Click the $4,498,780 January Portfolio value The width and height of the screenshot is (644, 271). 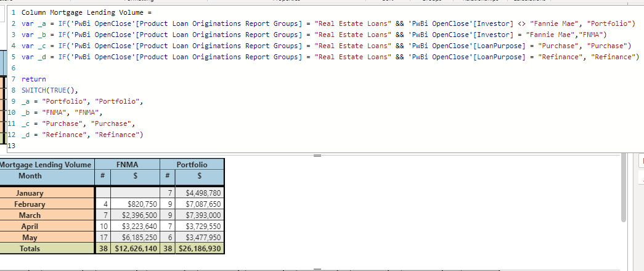point(200,193)
